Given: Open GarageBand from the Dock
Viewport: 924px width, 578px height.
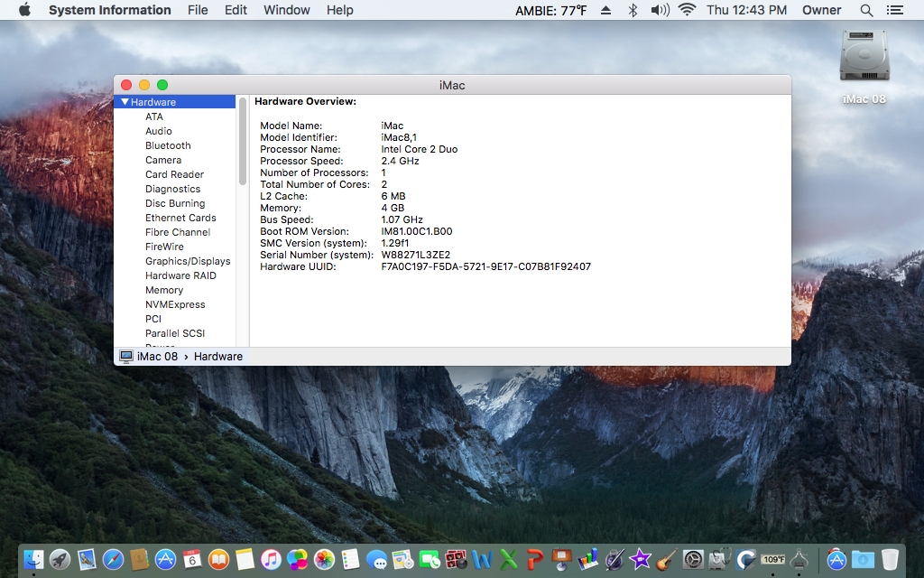Looking at the screenshot, I should [667, 558].
